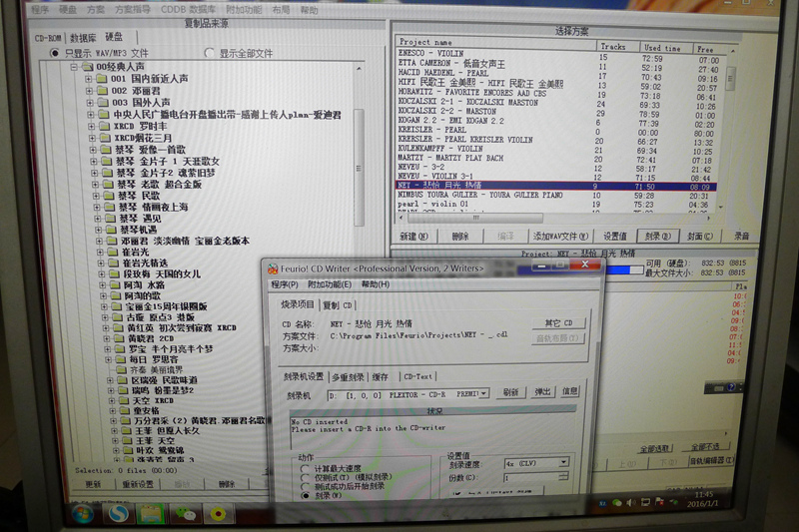Click the volume speaker tray icon
Viewport: 799px width, 532px height.
(x=631, y=502)
